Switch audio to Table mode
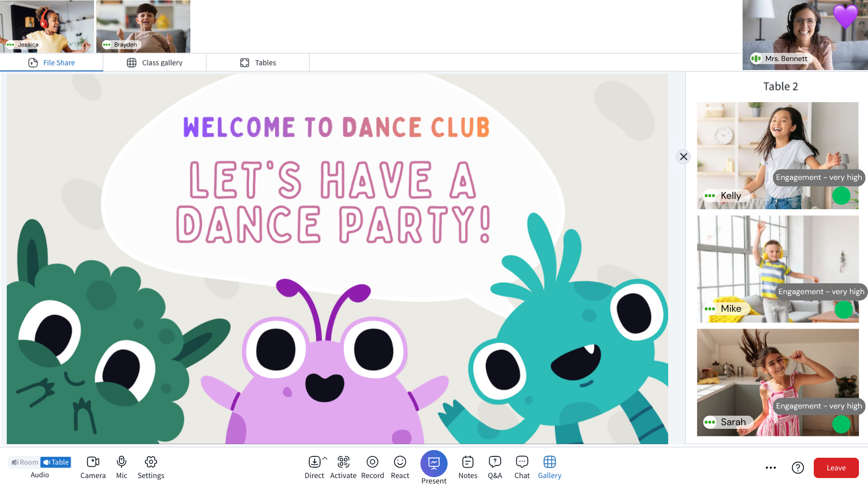This screenshot has height=488, width=868. [x=56, y=462]
